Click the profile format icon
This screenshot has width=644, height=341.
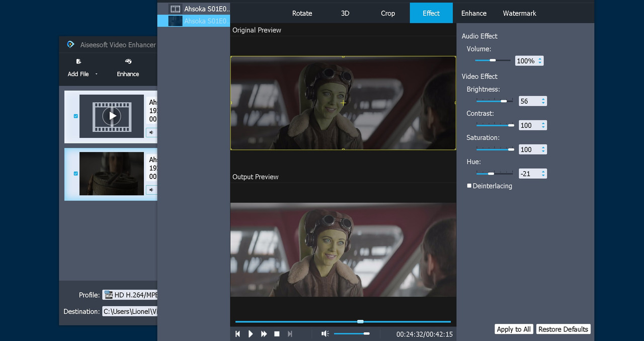pos(108,295)
